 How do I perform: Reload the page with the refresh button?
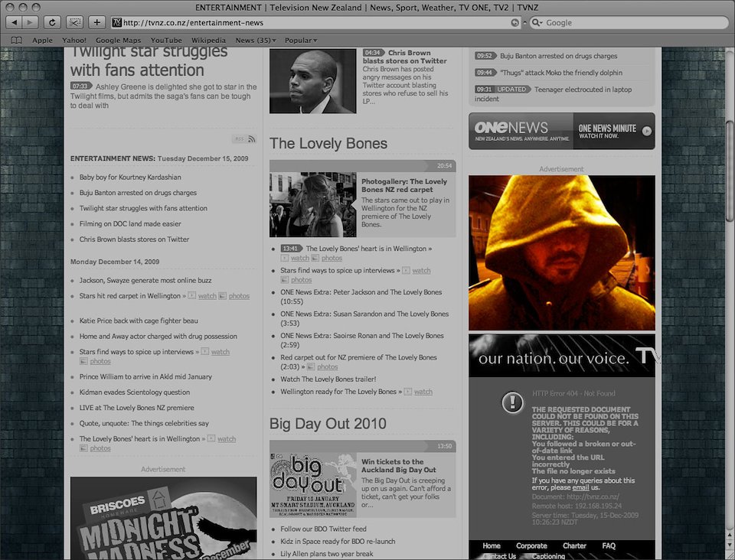click(53, 22)
